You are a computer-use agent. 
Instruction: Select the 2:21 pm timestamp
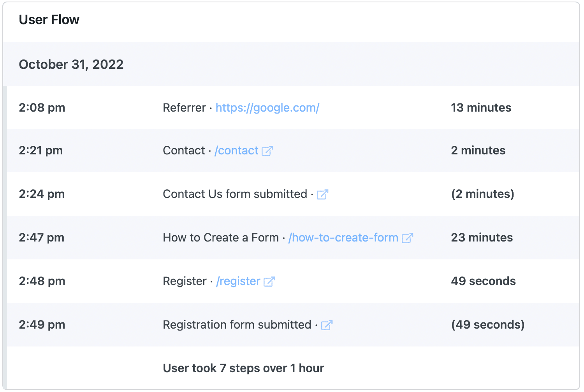click(x=41, y=150)
